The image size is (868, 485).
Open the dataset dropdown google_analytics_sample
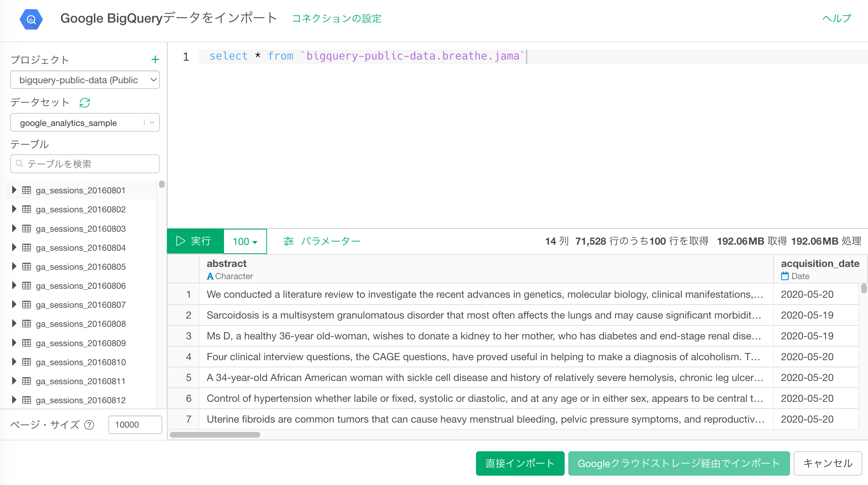tap(85, 123)
